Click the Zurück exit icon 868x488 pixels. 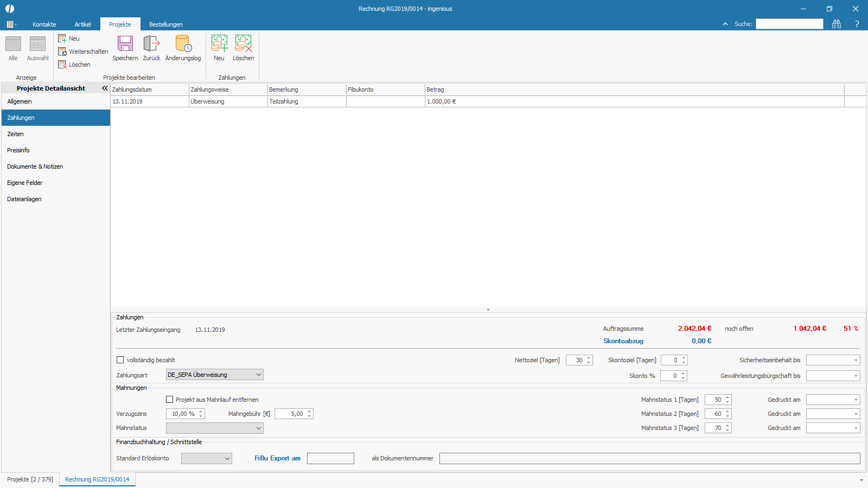coord(151,48)
